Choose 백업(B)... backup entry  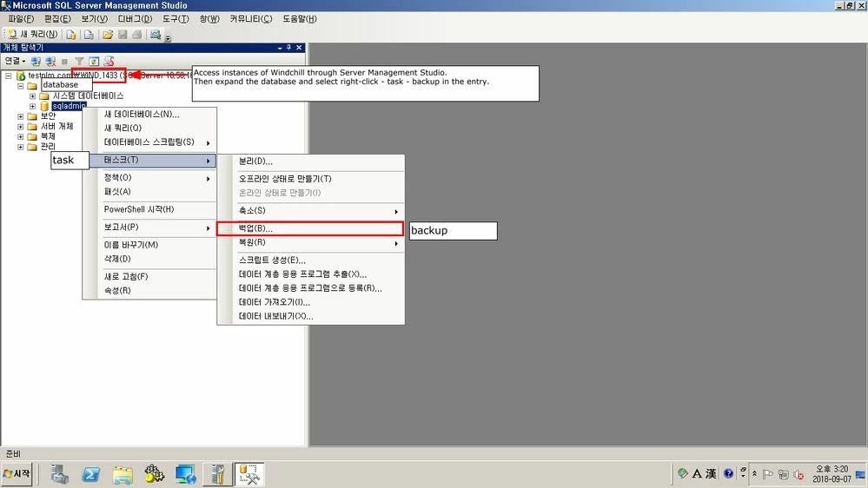point(310,228)
